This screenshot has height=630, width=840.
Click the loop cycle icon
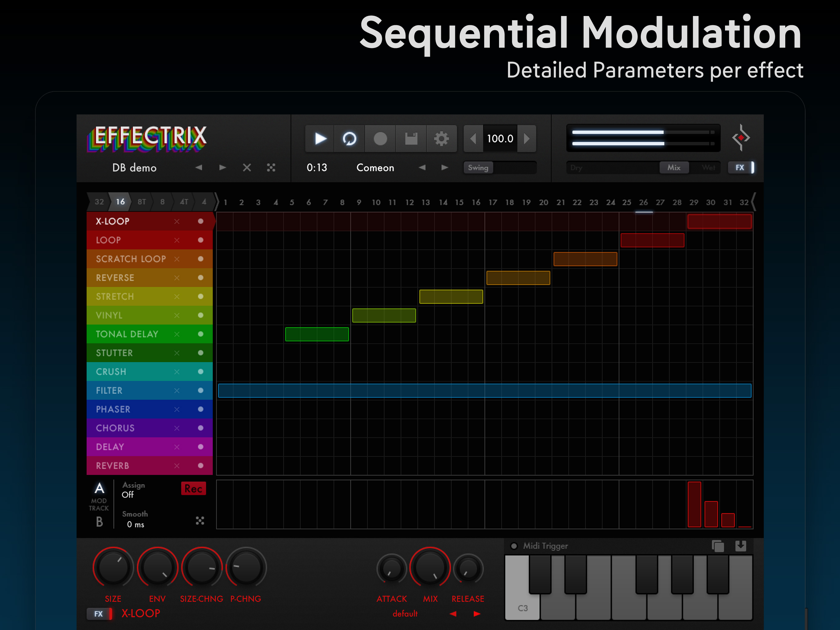[x=349, y=139]
